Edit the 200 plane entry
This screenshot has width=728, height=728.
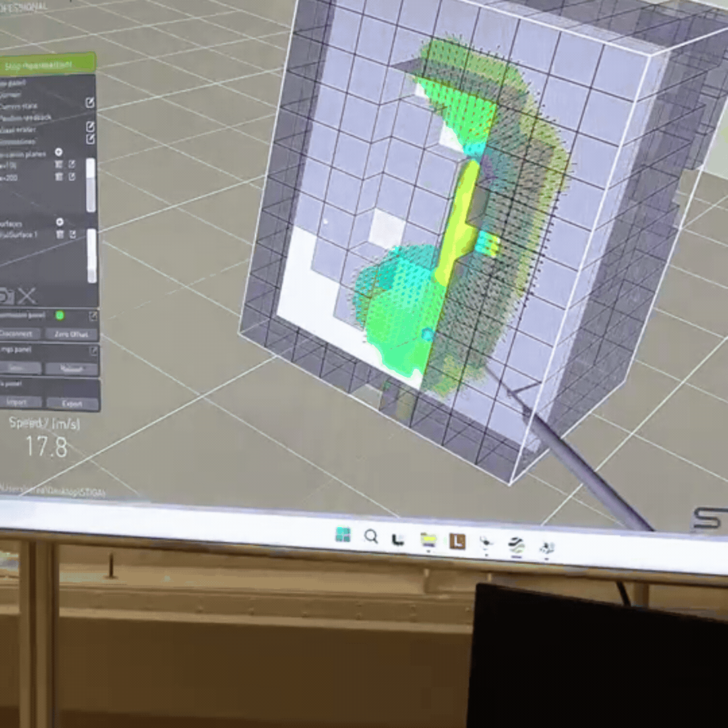pos(72,177)
